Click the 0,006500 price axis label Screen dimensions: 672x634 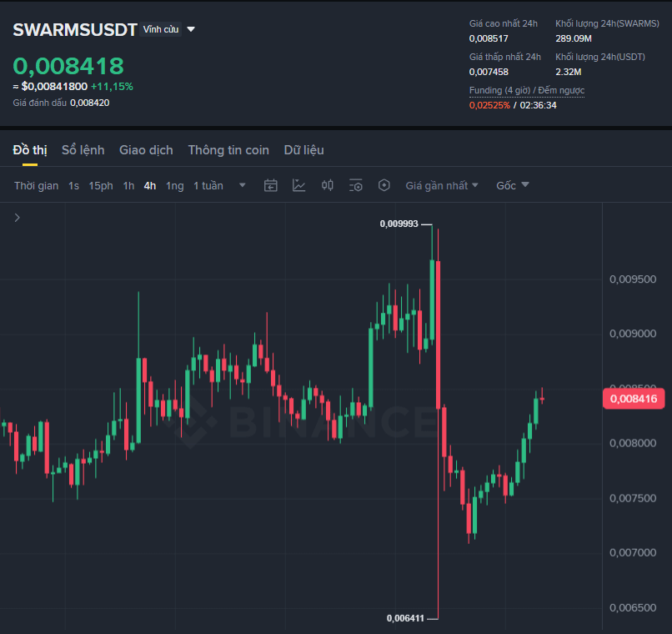coord(633,608)
